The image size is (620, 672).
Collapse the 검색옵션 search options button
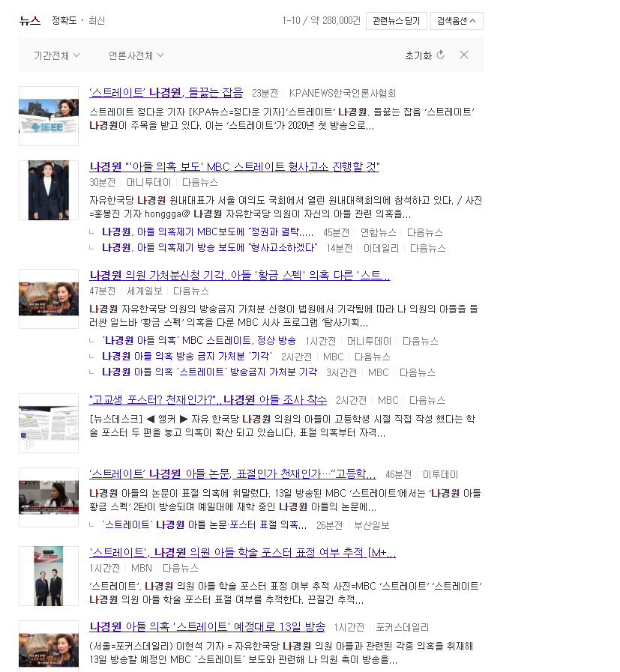pos(457,21)
